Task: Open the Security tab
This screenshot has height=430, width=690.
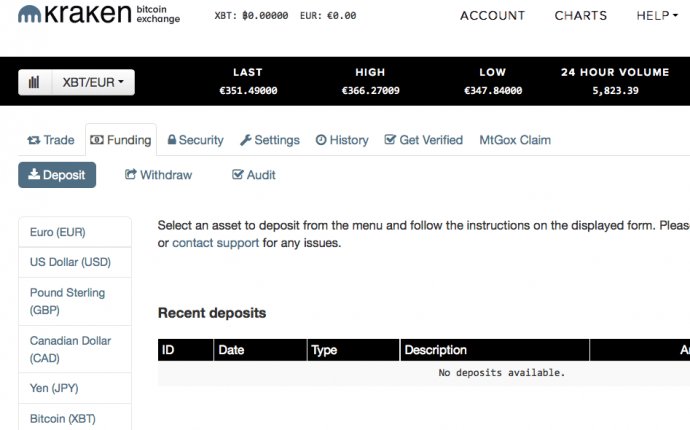Action: 195,140
